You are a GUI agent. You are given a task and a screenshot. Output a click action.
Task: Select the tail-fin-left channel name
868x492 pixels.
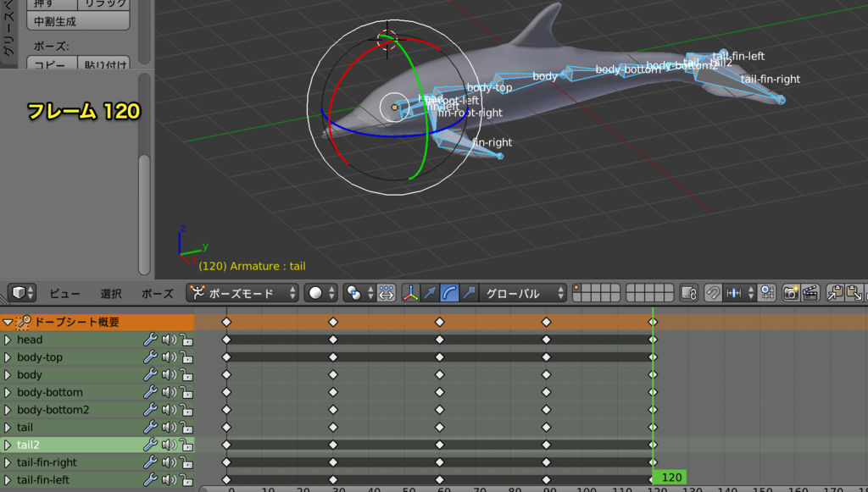(x=43, y=480)
